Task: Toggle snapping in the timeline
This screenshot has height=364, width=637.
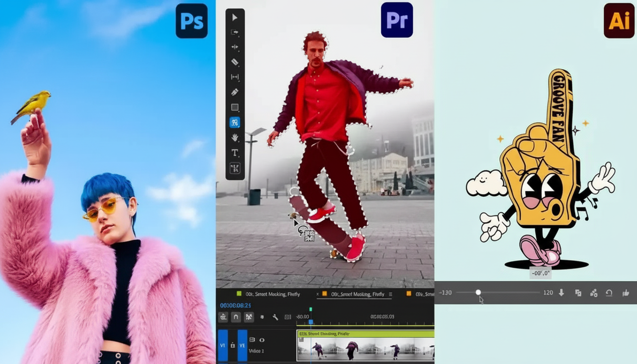Action: [x=236, y=317]
